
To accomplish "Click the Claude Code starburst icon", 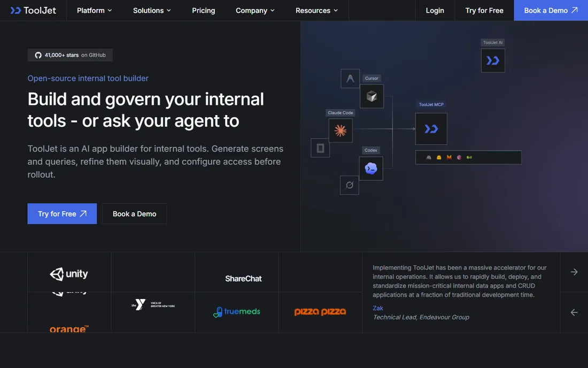I will 341,131.
